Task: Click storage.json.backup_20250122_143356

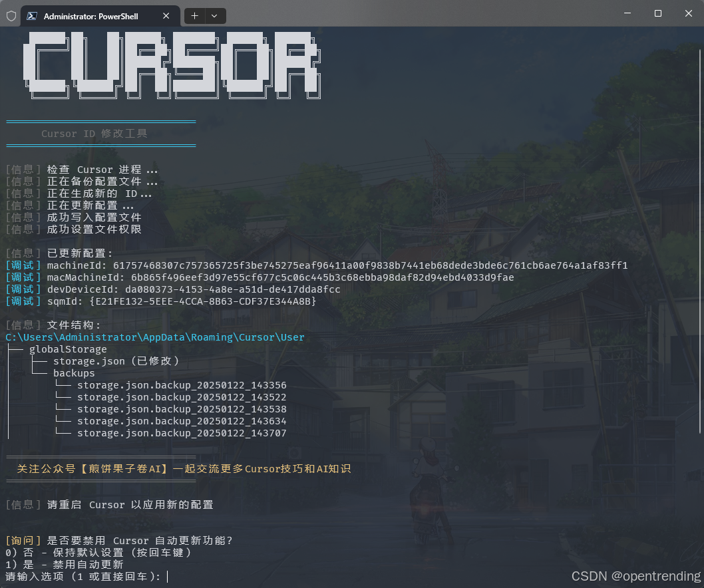Action: pos(182,385)
